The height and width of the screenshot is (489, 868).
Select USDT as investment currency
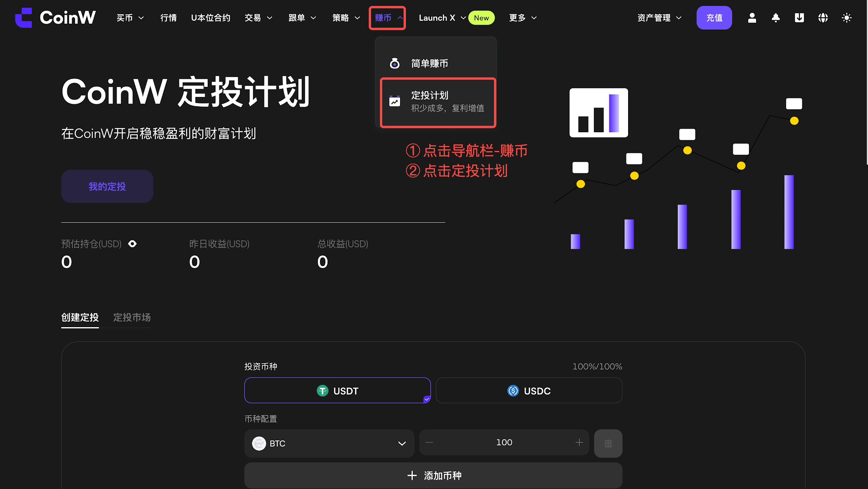[x=337, y=390]
